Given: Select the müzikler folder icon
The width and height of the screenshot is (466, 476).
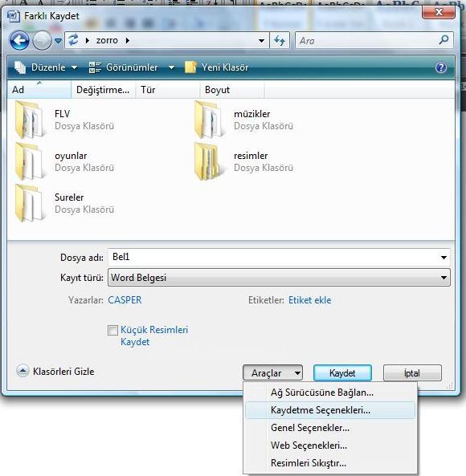Looking at the screenshot, I should click(x=210, y=120).
